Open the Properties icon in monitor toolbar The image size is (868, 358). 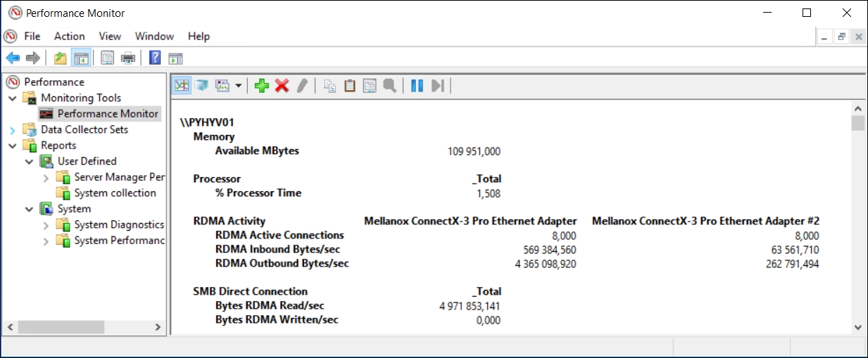point(369,86)
